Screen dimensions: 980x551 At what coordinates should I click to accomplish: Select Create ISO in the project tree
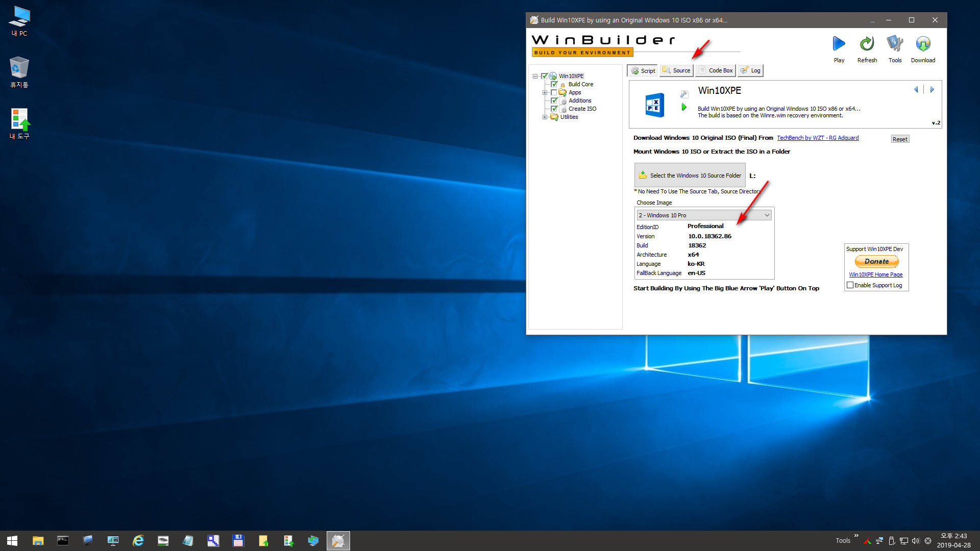(582, 109)
